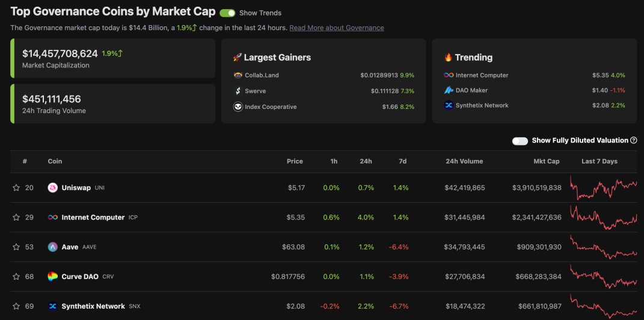Click the Last 7 Days column header

tap(600, 161)
